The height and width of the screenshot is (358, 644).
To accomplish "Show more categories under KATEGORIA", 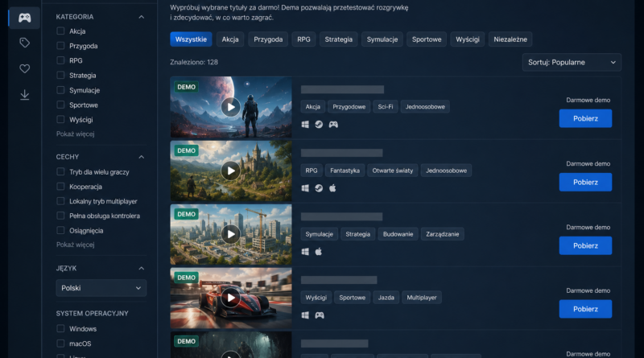I will click(x=75, y=134).
